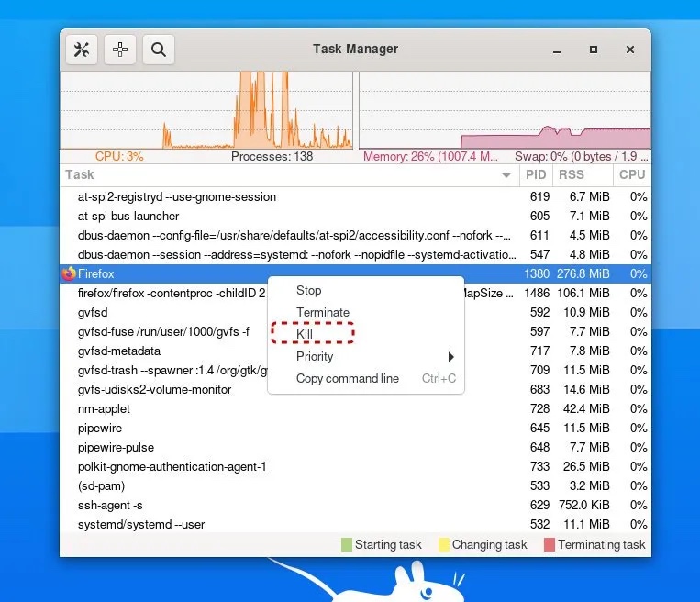Click the green Starting task swatch
This screenshot has width=700, height=602.
347,544
